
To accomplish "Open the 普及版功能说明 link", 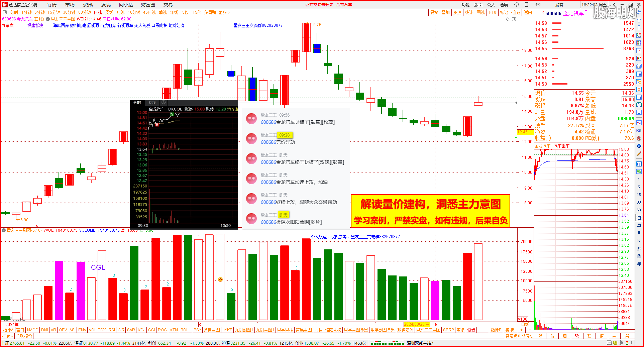I will (519, 336).
